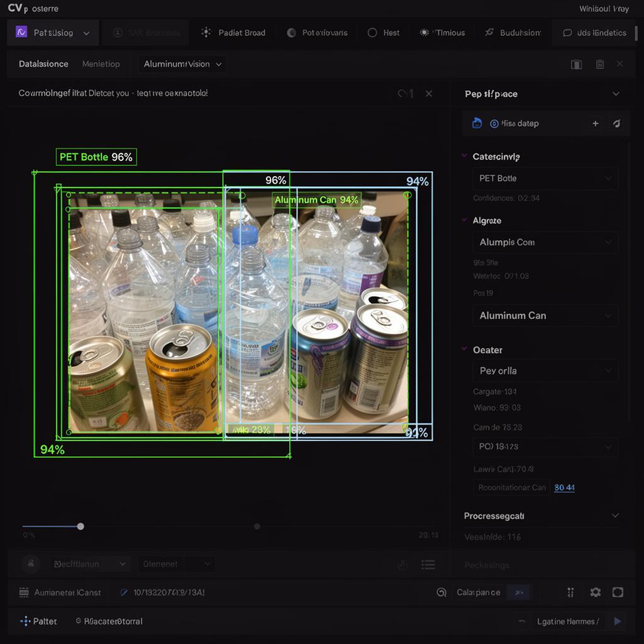
Task: Switch to the Menietiop tab
Action: (101, 64)
